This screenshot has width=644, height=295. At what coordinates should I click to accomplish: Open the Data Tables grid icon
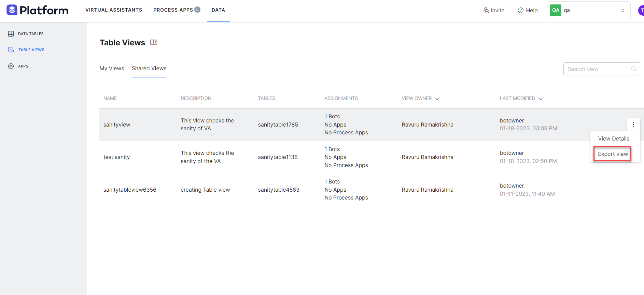coord(11,34)
